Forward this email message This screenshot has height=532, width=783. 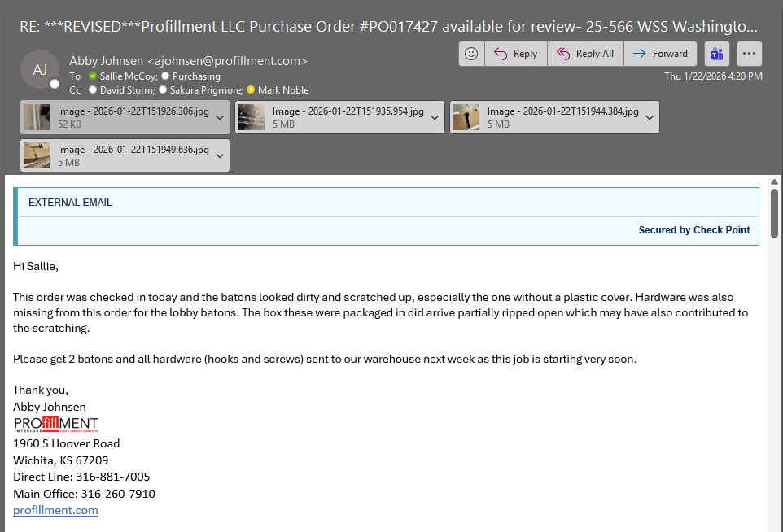[660, 54]
